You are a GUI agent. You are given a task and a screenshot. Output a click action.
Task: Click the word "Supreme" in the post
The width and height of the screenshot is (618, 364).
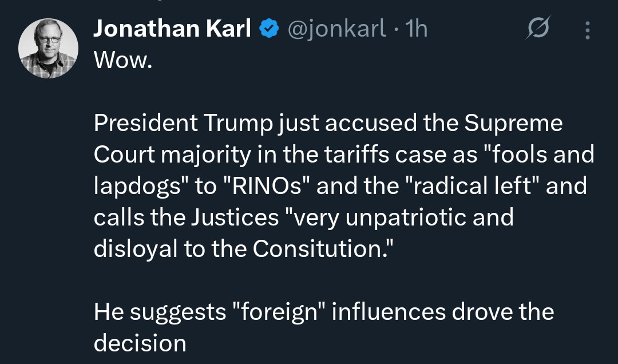pos(514,123)
